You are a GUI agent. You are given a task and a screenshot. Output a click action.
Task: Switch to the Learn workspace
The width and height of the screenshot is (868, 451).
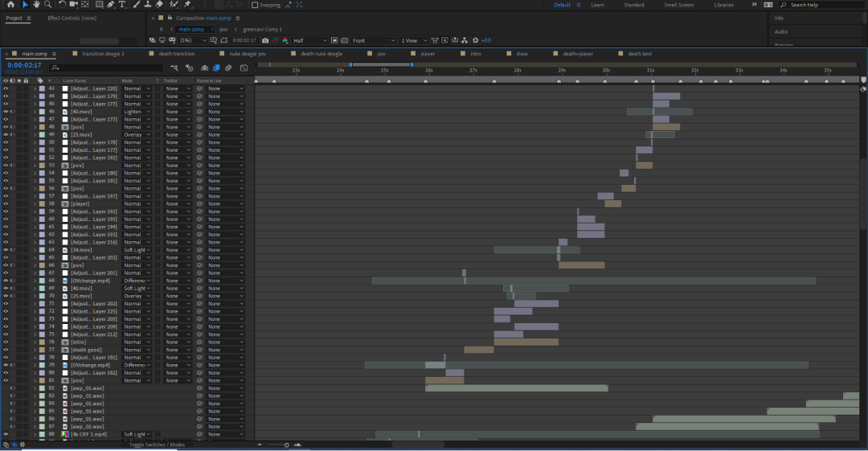597,5
